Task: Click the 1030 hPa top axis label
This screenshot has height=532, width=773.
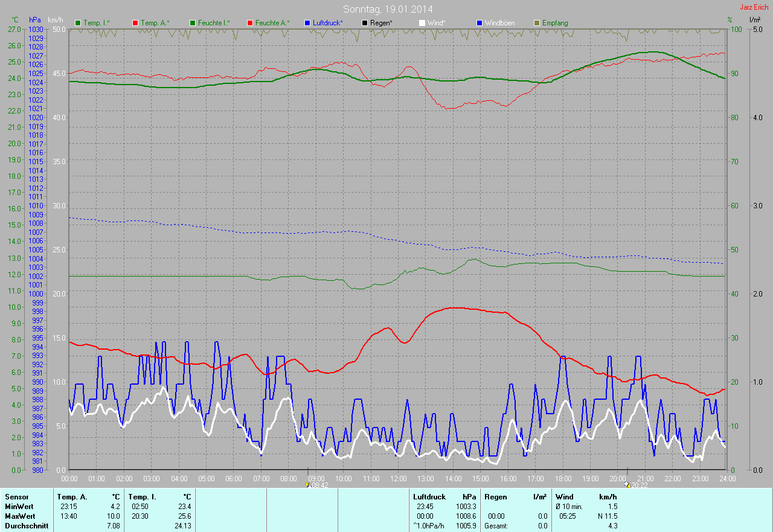Action: (36, 29)
